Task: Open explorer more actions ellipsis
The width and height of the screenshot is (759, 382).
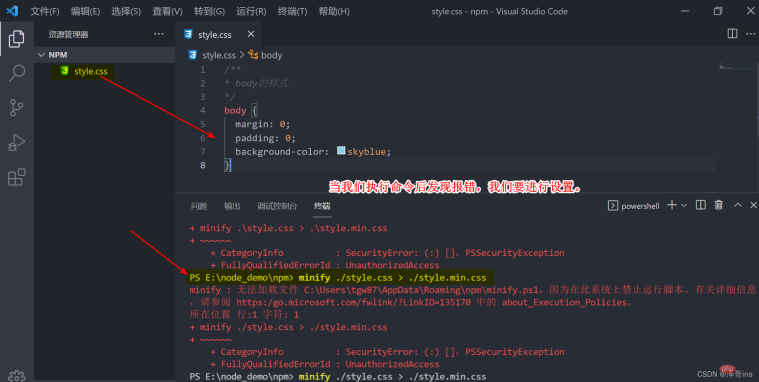Action: pyautogui.click(x=159, y=34)
